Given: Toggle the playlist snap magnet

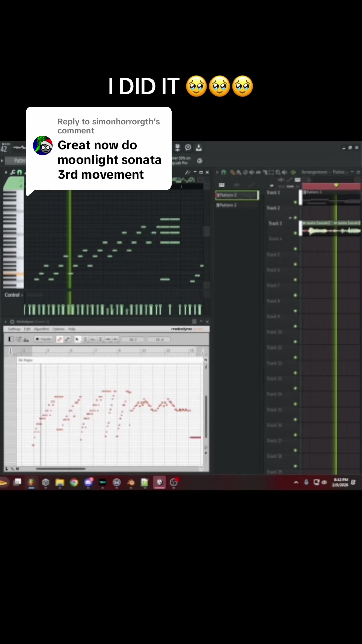Looking at the screenshot, I should [x=224, y=172].
